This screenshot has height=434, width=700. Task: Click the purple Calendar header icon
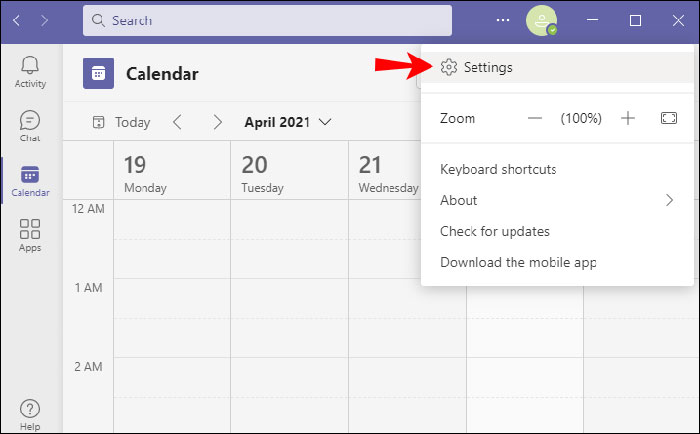click(98, 73)
